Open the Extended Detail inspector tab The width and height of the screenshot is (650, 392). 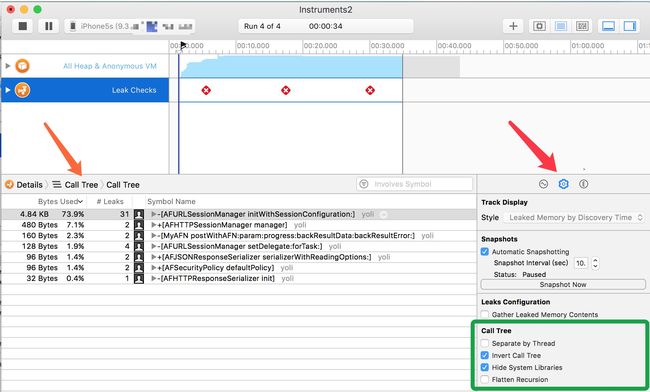pos(583,184)
